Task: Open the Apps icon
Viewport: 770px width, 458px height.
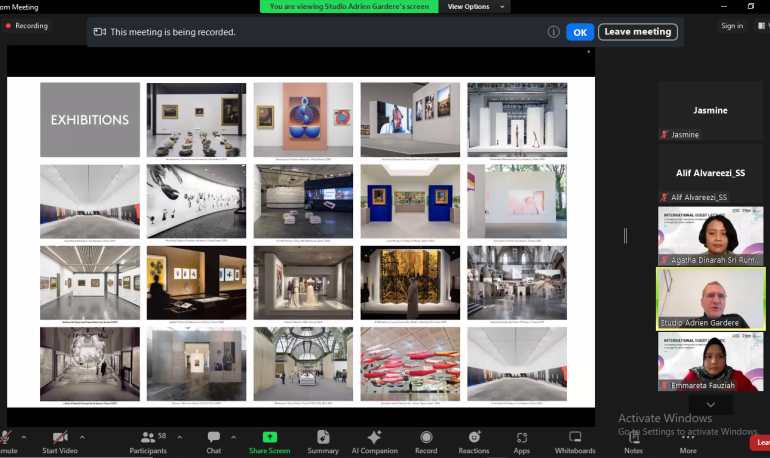Action: coord(522,437)
